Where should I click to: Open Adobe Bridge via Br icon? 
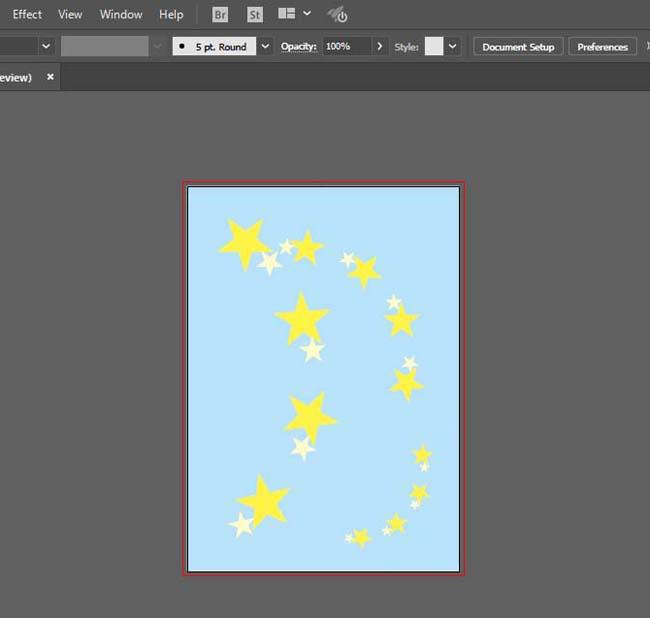pos(220,15)
